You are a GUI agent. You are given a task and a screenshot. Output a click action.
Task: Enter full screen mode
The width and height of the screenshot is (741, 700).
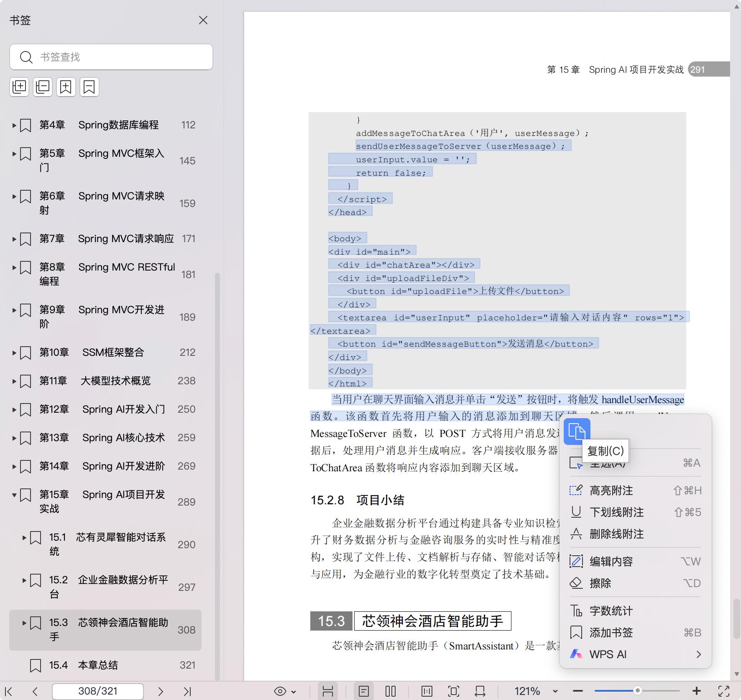click(724, 692)
